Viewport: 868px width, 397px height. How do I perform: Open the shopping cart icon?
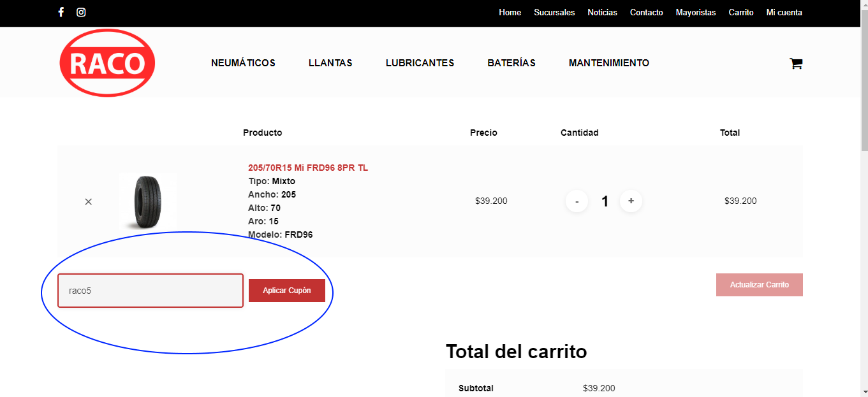(796, 63)
